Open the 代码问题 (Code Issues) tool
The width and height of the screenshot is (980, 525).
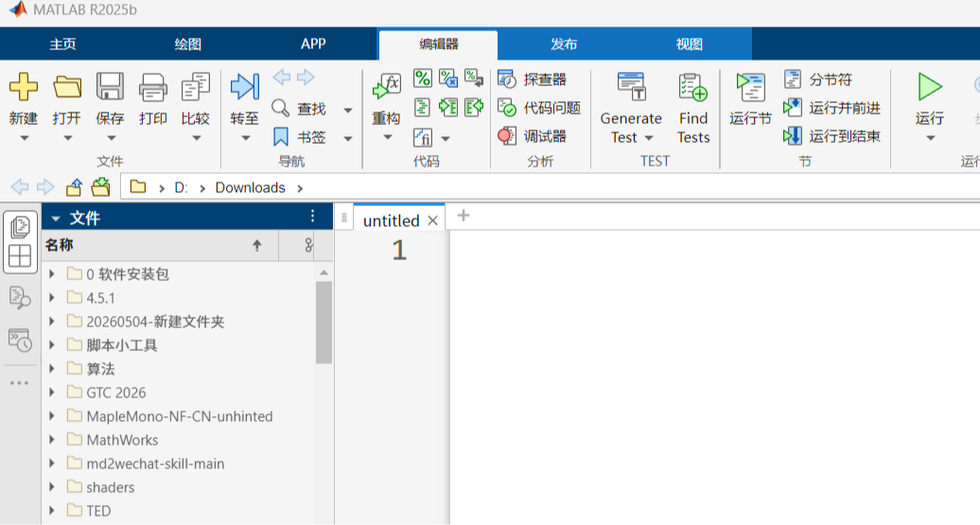pos(539,108)
